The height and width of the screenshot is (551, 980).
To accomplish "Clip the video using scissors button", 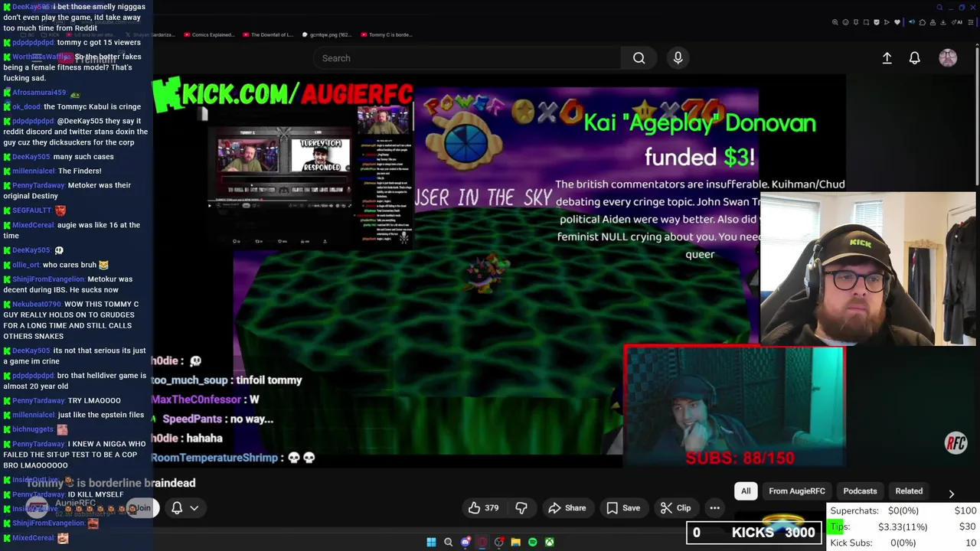I will [675, 508].
